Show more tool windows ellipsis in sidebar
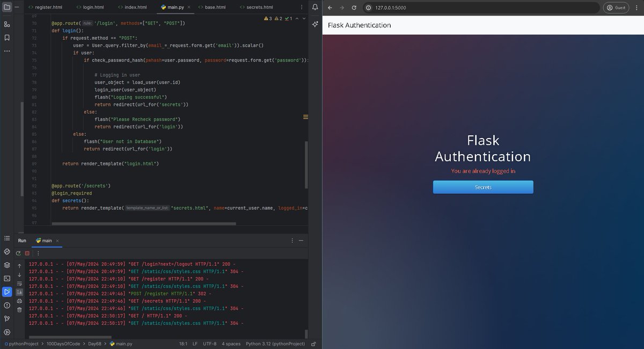 7,51
